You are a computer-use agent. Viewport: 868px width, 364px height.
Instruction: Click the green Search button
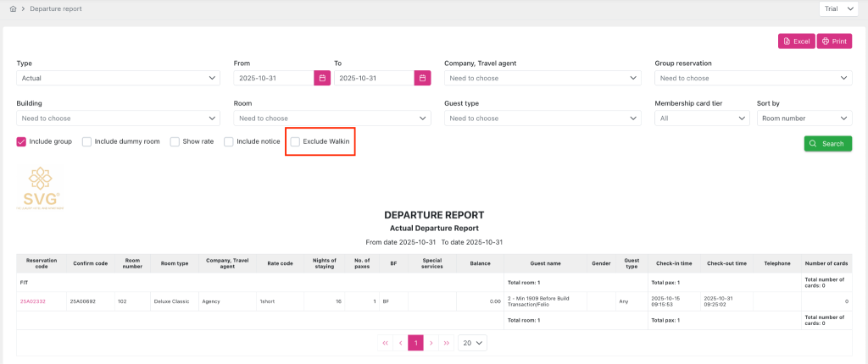coord(827,143)
